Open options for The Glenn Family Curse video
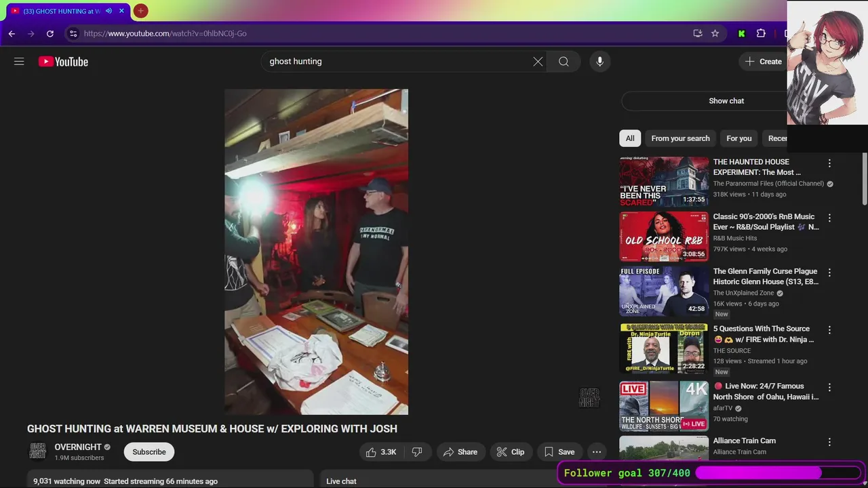868x488 pixels. [829, 272]
